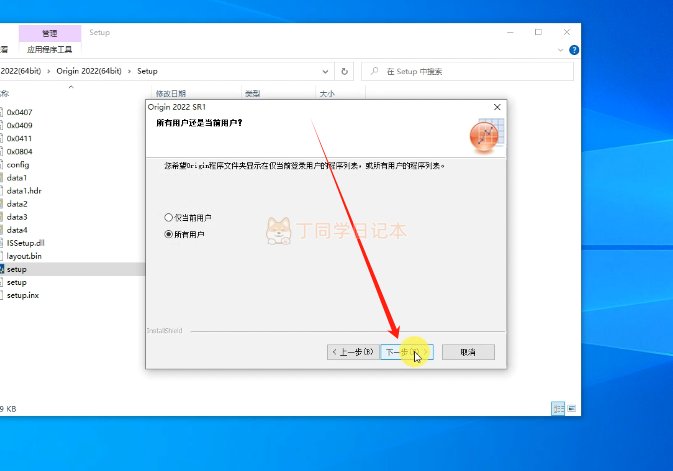
Task: Open the address bar history dropdown
Action: coord(325,72)
